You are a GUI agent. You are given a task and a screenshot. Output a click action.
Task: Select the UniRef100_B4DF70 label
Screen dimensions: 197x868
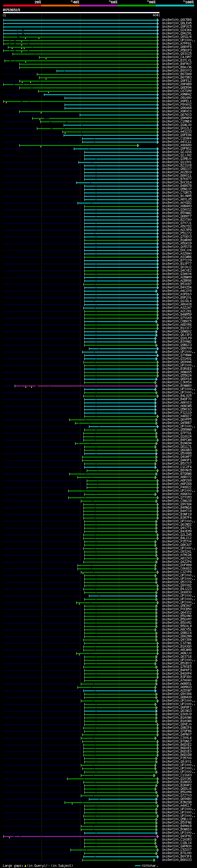point(177,399)
